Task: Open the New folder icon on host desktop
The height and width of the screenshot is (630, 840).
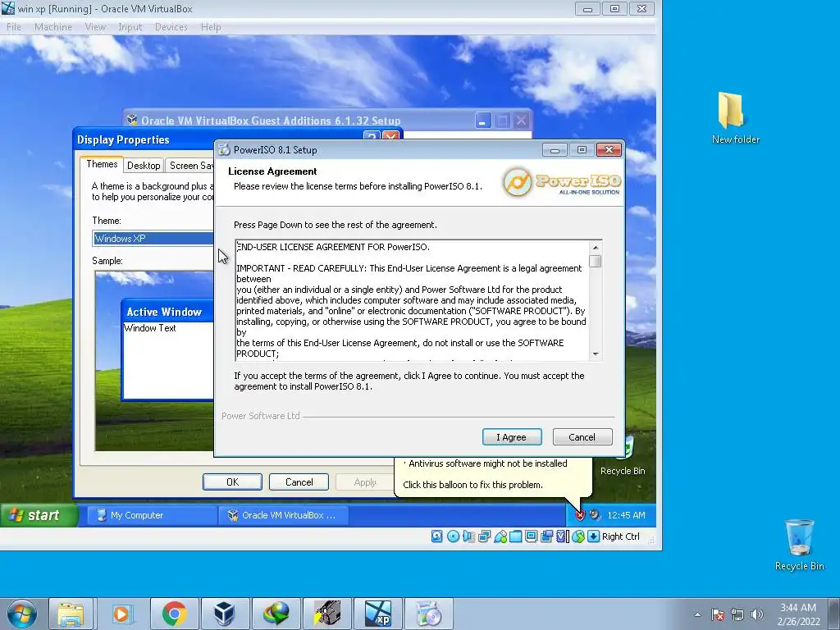Action: [735, 118]
